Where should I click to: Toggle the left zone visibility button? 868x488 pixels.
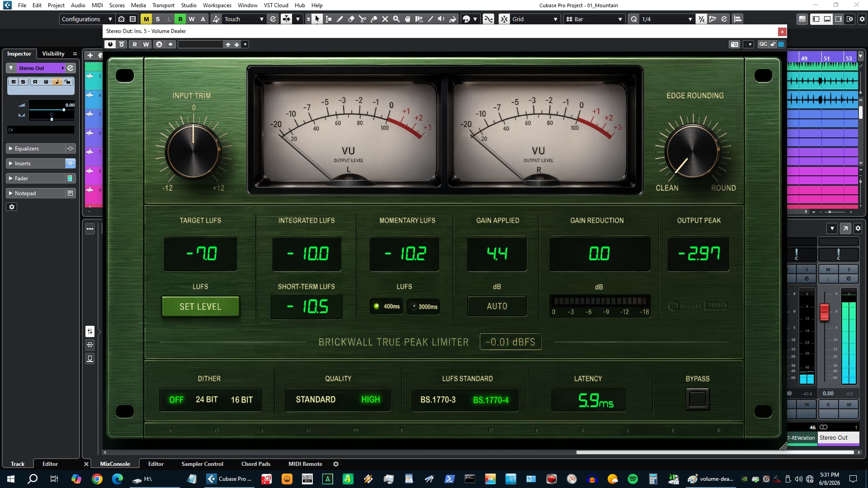point(816,19)
